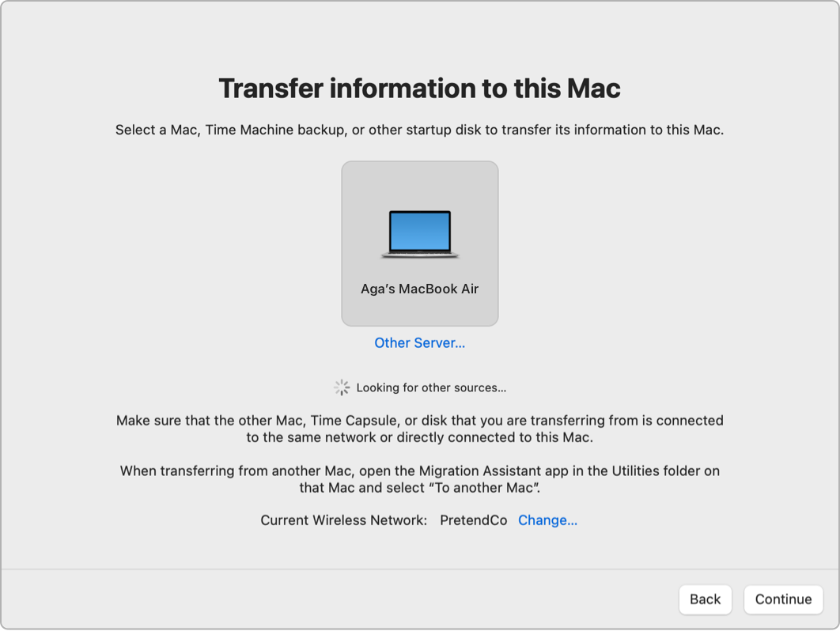Click the Looking for other sources text
The image size is (840, 631).
tap(431, 387)
